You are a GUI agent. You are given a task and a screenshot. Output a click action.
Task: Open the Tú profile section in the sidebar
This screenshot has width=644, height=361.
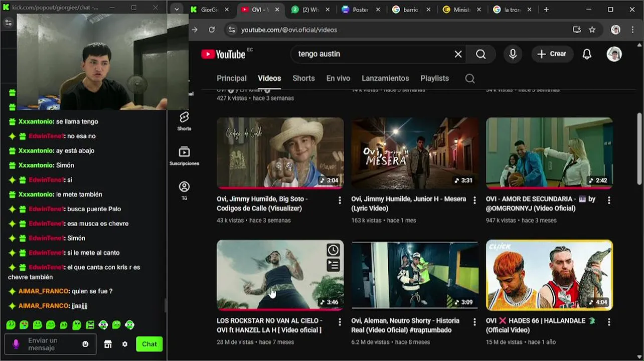(184, 191)
